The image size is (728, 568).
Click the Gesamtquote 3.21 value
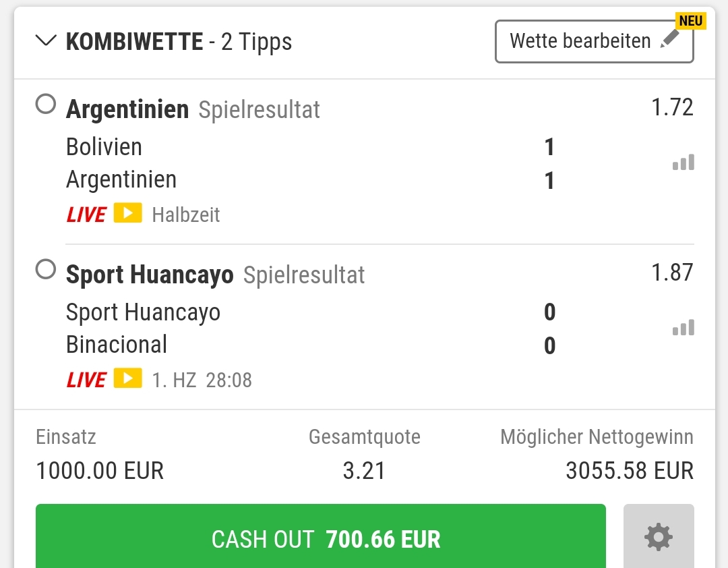(x=363, y=470)
